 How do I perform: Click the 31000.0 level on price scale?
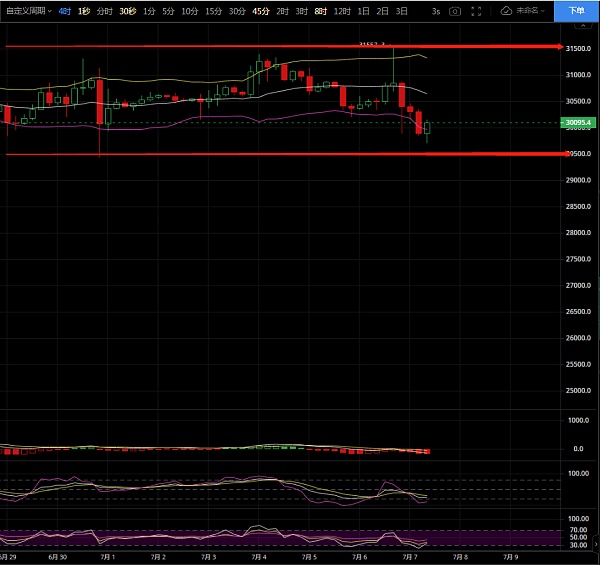point(579,75)
